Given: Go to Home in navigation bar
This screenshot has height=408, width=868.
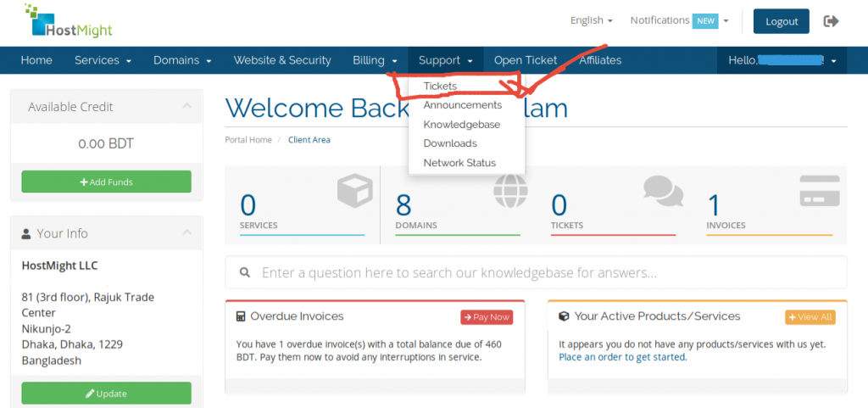Looking at the screenshot, I should tap(36, 60).
